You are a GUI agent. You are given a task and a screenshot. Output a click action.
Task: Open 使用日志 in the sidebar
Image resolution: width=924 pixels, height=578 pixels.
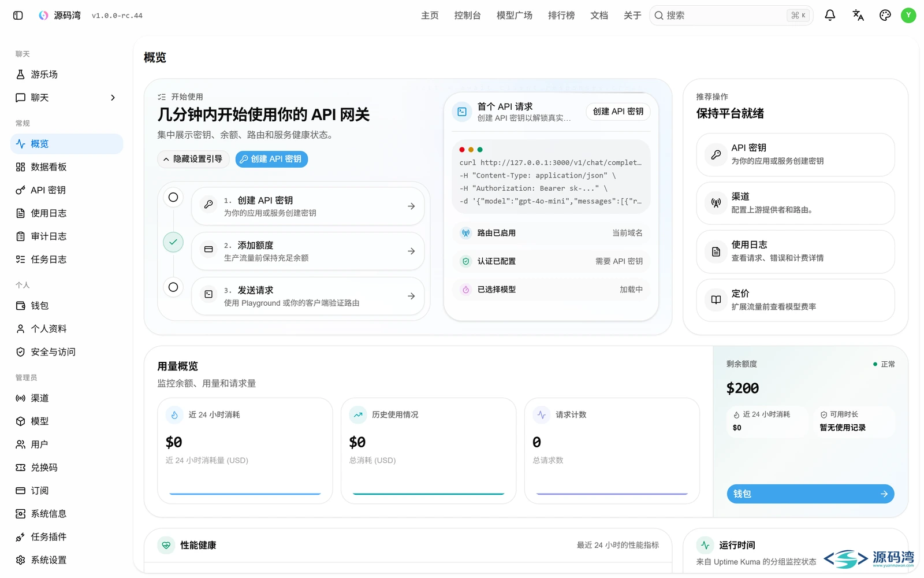coord(67,213)
